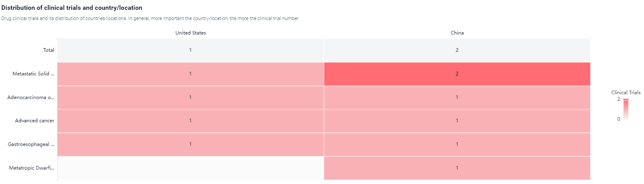
Task: Click Advanced cancer cell under China
Action: [x=457, y=121]
